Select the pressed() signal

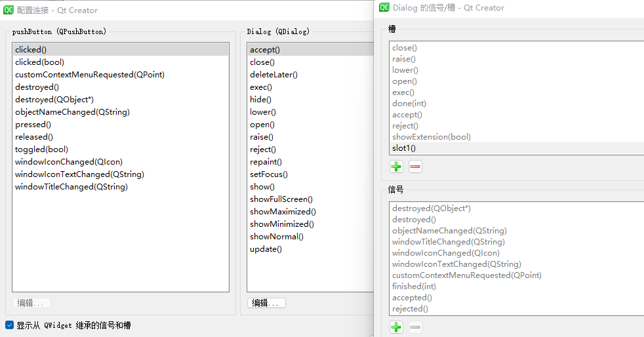click(x=120, y=125)
